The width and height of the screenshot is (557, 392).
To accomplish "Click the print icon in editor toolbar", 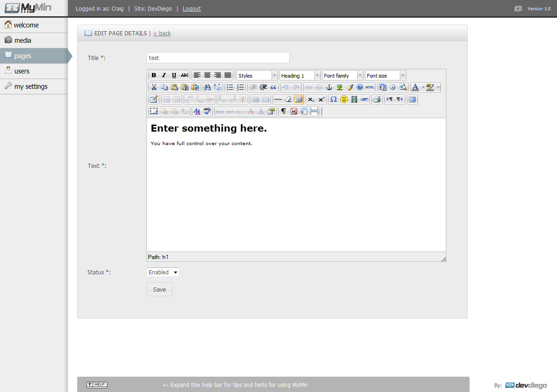I will tap(377, 99).
